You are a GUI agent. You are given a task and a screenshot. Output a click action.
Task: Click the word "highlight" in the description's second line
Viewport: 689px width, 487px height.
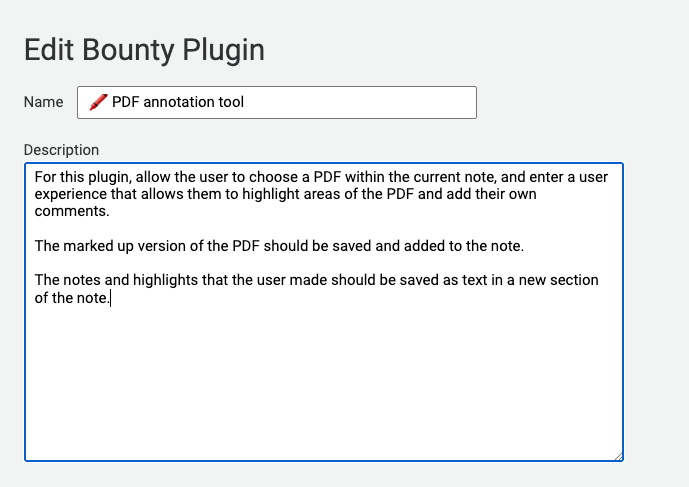(x=271, y=194)
